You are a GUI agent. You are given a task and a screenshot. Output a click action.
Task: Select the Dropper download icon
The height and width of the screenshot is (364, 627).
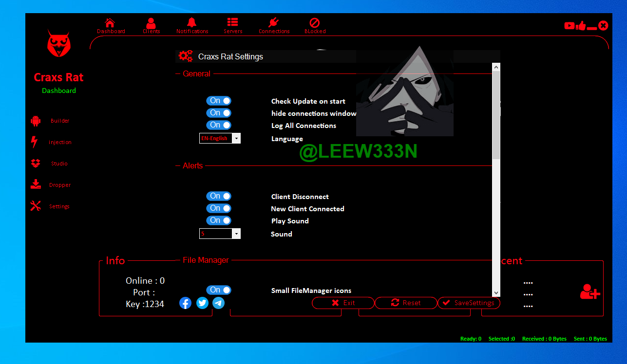point(36,185)
